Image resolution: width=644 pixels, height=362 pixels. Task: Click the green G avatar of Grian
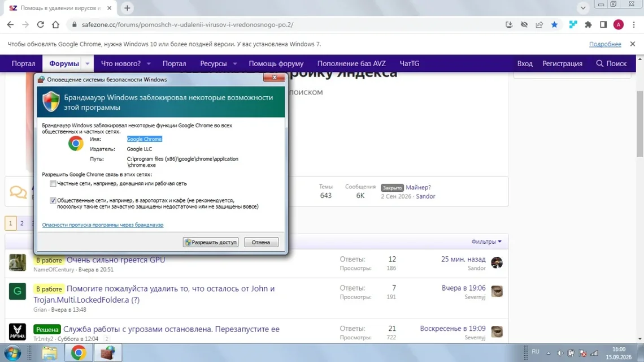point(18,291)
